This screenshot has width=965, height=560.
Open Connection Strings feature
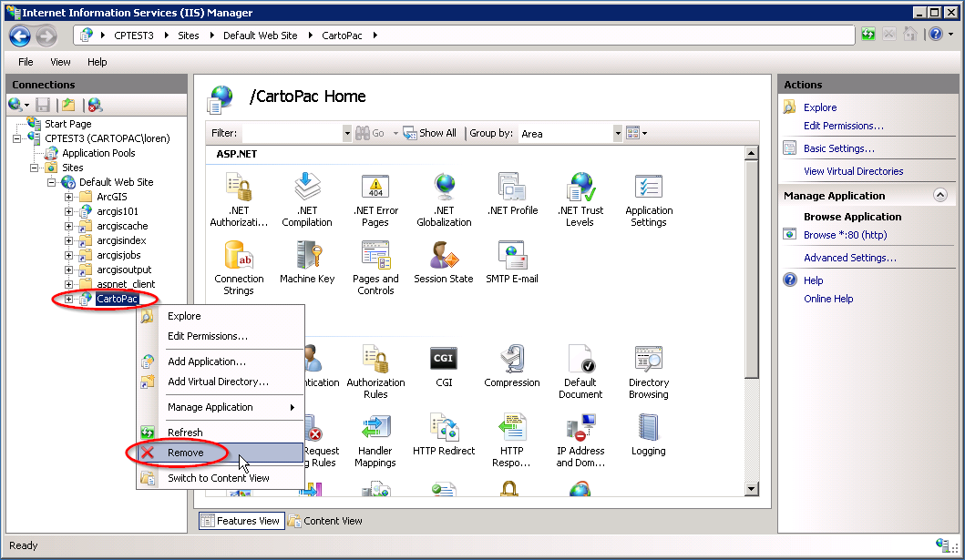click(x=239, y=268)
